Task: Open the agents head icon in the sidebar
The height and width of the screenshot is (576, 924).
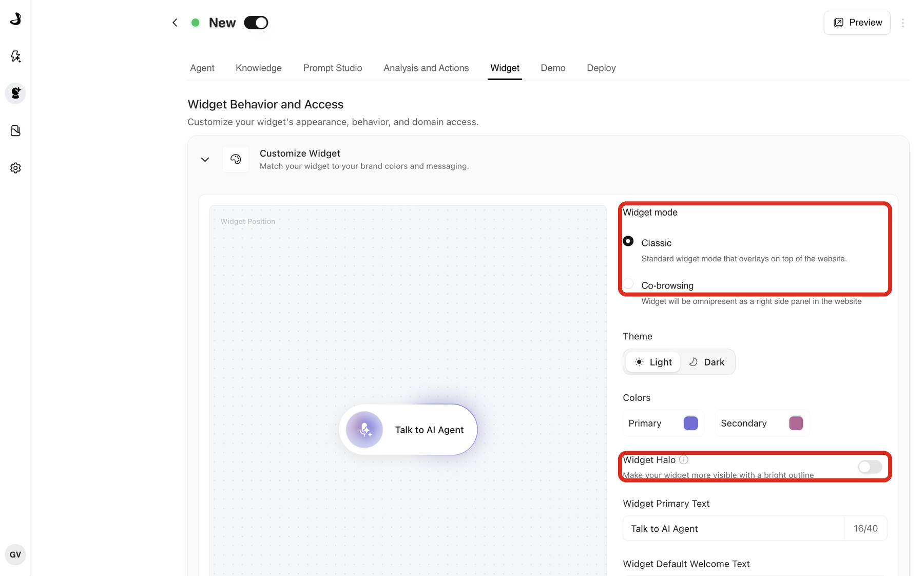Action: click(x=15, y=93)
